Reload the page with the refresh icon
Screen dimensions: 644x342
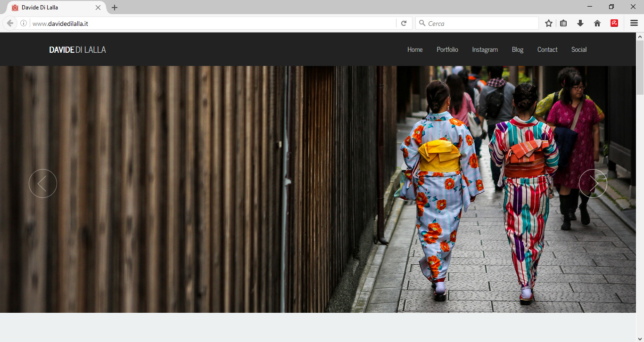pyautogui.click(x=404, y=23)
